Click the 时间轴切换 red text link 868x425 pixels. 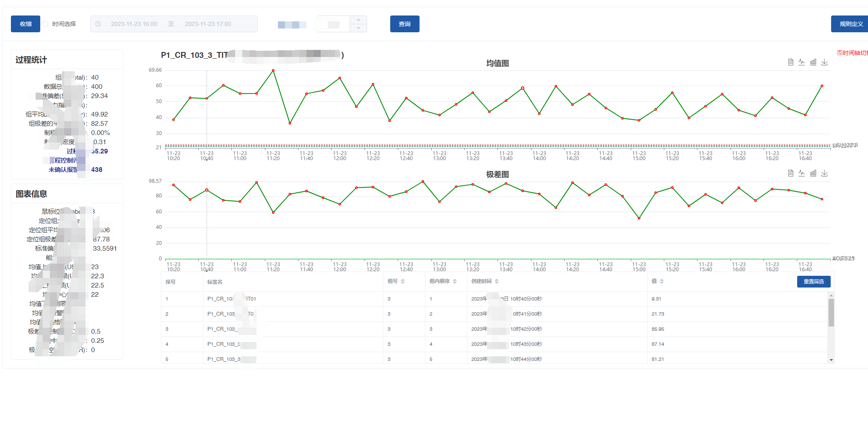click(x=855, y=53)
